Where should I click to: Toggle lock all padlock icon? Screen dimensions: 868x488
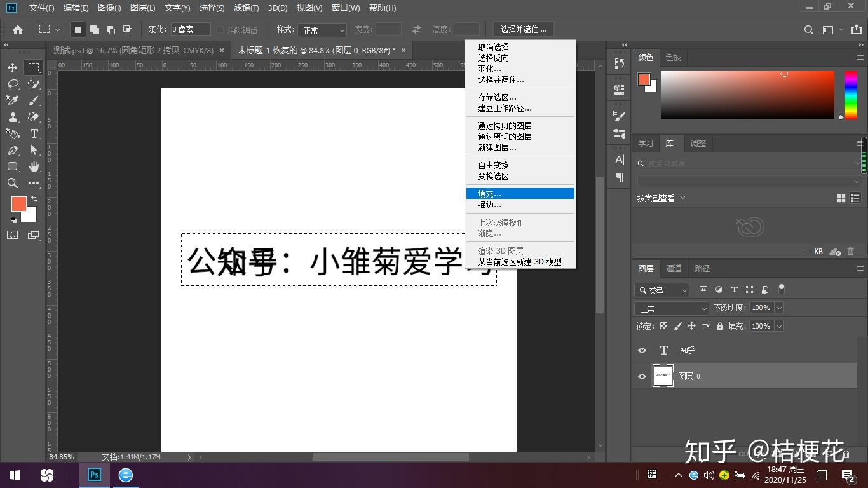719,326
